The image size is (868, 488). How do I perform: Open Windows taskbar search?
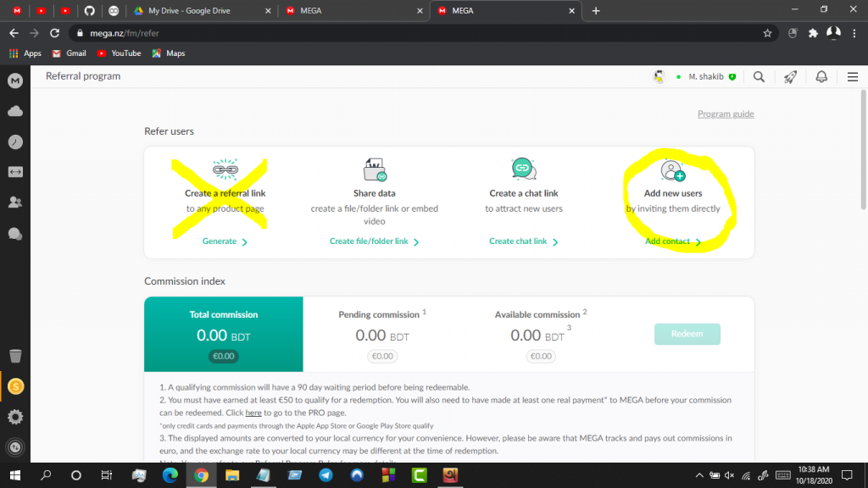[46, 475]
